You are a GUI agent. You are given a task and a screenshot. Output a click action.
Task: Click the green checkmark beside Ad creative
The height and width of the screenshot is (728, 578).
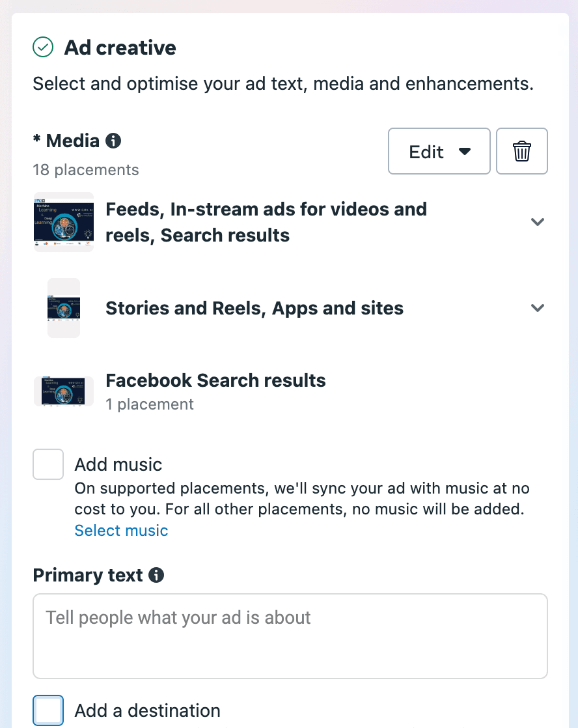43,48
